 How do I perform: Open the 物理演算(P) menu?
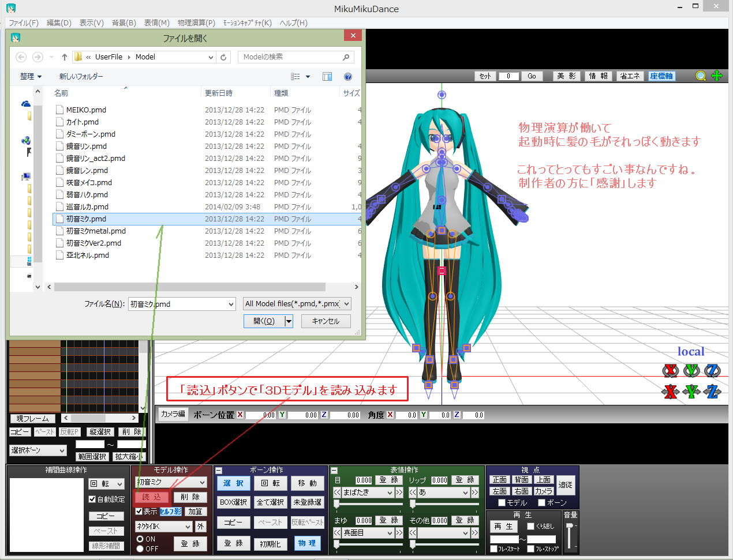[x=196, y=22]
